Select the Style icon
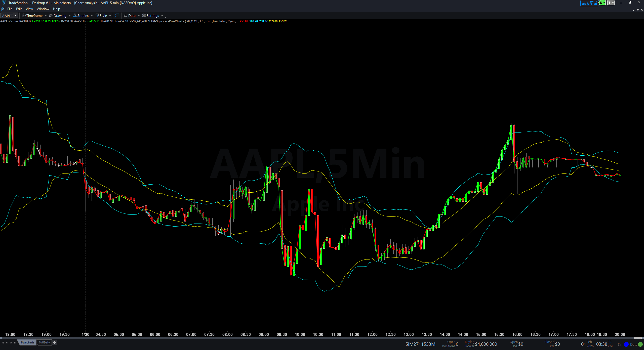644x350 pixels. point(97,15)
